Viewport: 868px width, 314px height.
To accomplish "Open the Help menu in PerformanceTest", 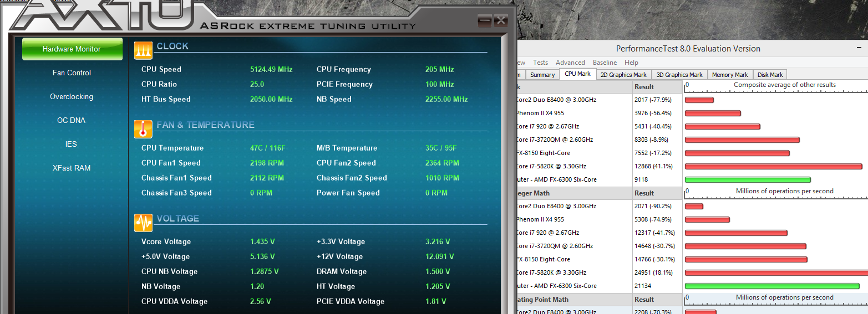I will click(631, 63).
